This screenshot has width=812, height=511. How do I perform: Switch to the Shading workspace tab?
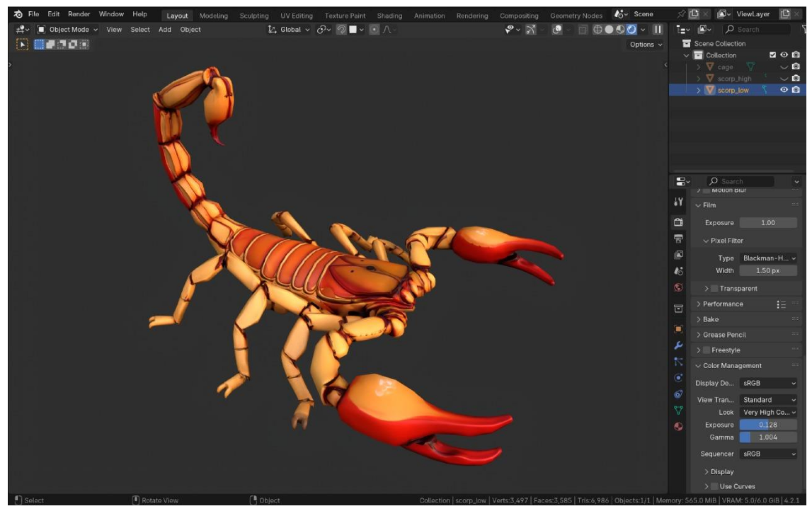tap(389, 16)
